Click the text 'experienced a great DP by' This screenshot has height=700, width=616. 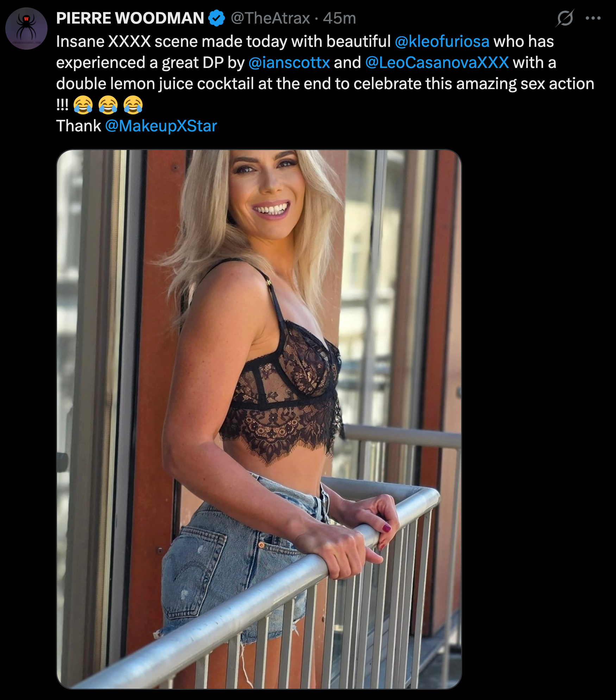[x=150, y=63]
